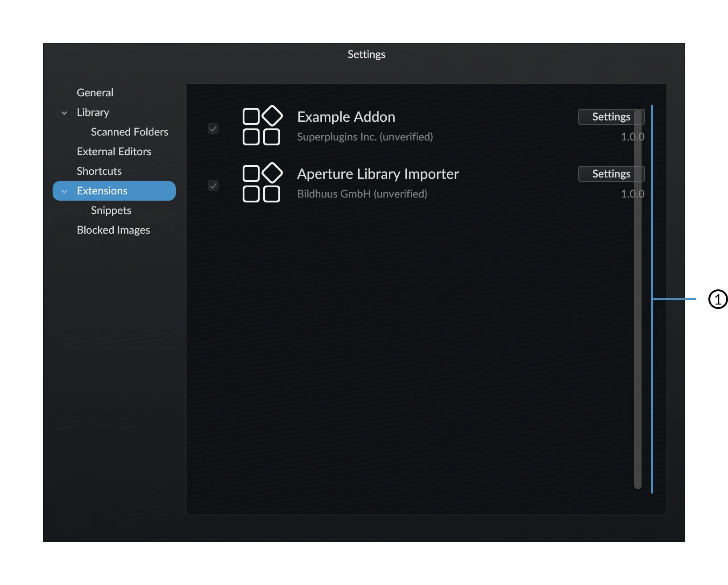
Task: Click the Example Addon extension icon
Action: point(262,126)
